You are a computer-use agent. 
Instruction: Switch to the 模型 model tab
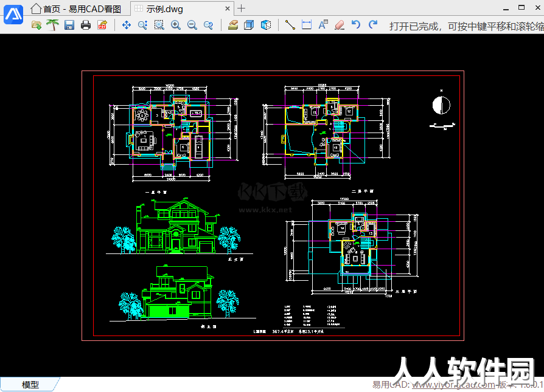[30, 384]
